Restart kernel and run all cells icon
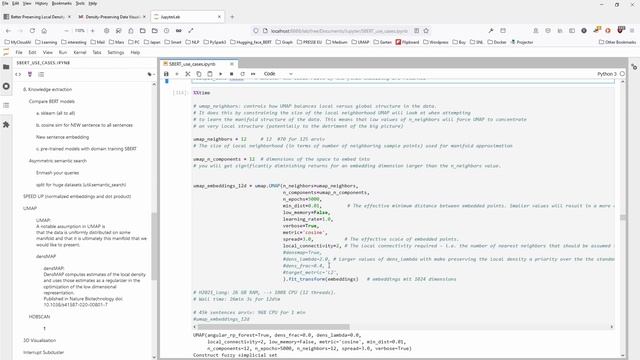Viewport: 640px width, 360px height. pos(253,74)
